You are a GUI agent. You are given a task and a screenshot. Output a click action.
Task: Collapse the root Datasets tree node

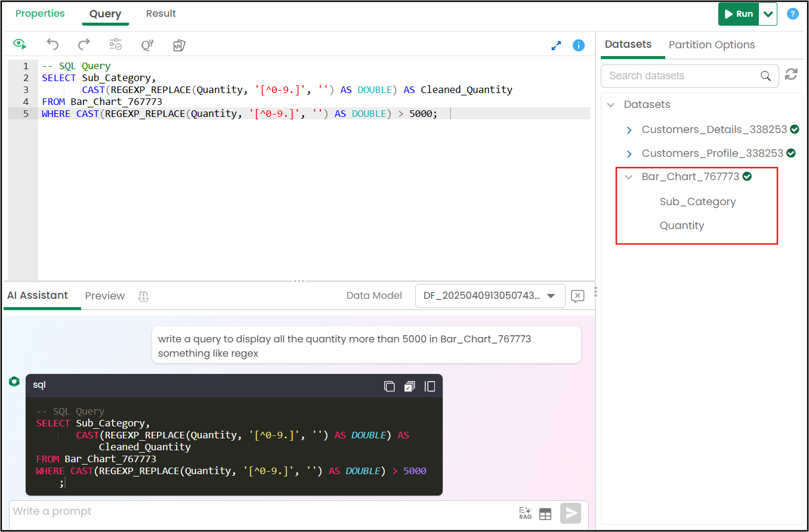611,104
